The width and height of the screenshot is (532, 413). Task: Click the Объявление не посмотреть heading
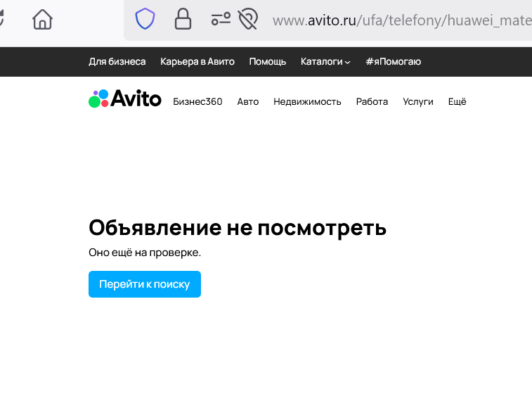point(238,227)
